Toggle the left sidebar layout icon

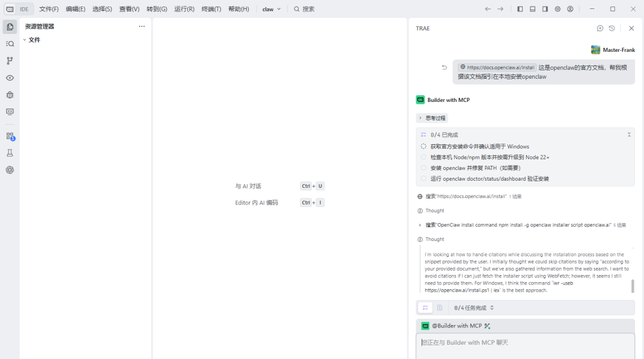point(520,9)
